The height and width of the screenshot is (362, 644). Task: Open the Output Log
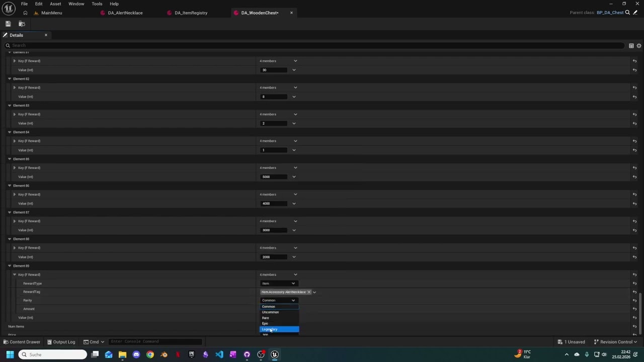61,342
